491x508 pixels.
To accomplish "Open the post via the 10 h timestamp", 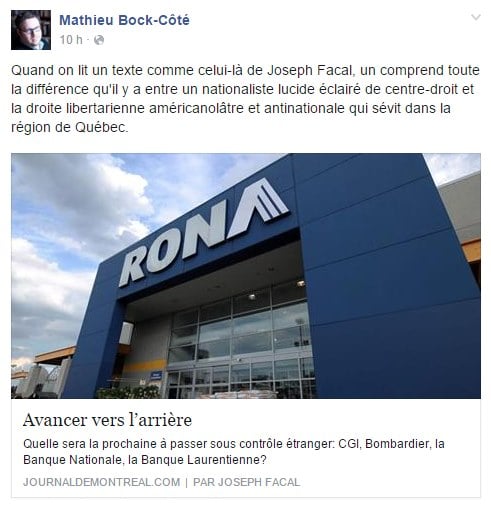I will coord(71,40).
